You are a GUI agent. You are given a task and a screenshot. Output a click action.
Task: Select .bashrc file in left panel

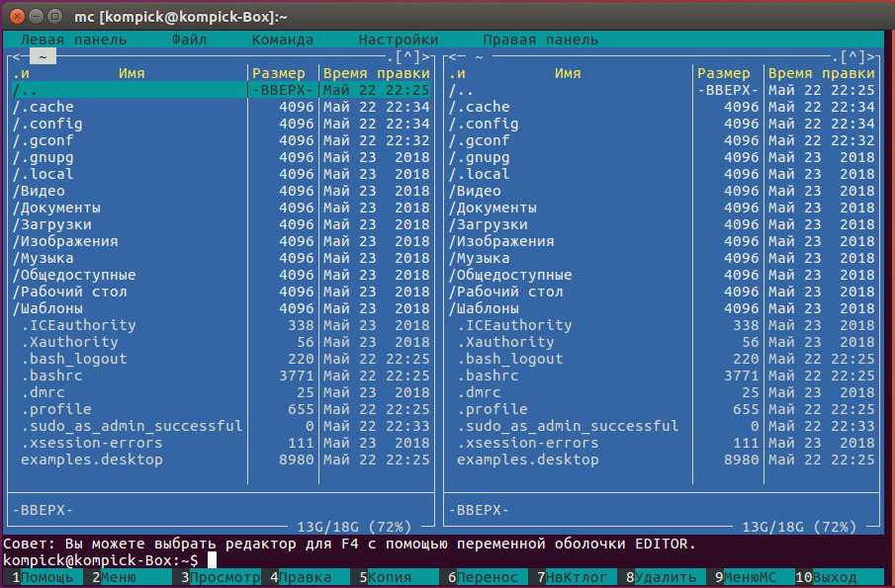coord(51,376)
